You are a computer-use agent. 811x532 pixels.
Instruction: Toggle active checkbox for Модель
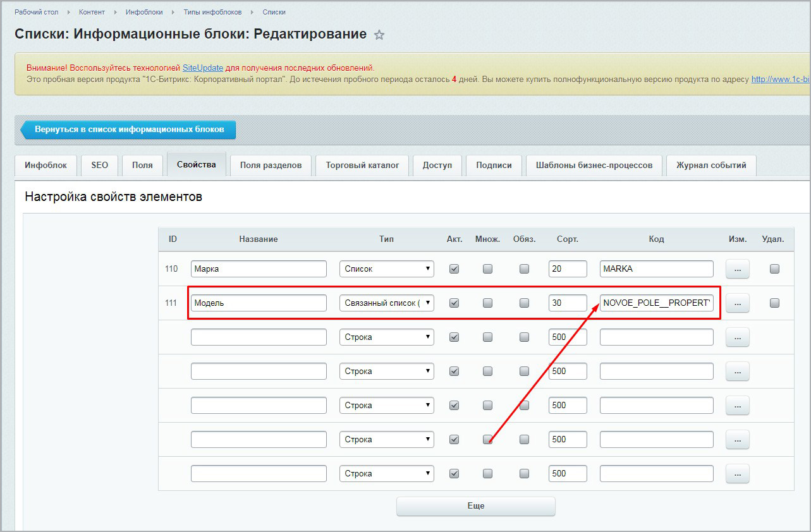point(454,303)
